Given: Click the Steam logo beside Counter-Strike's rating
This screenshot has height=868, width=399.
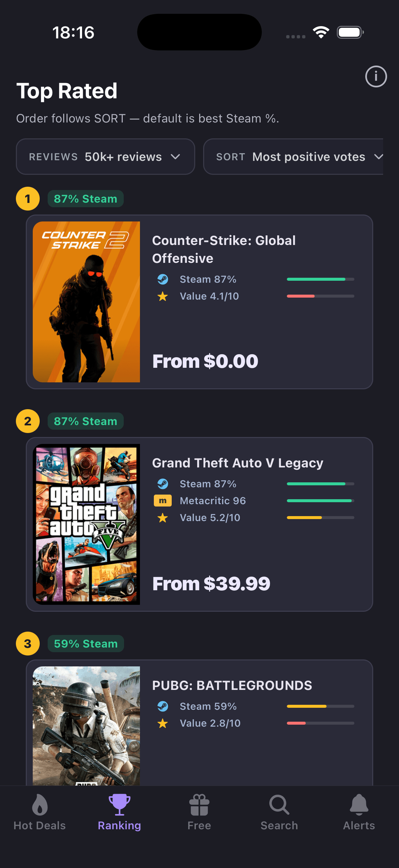Looking at the screenshot, I should (164, 279).
